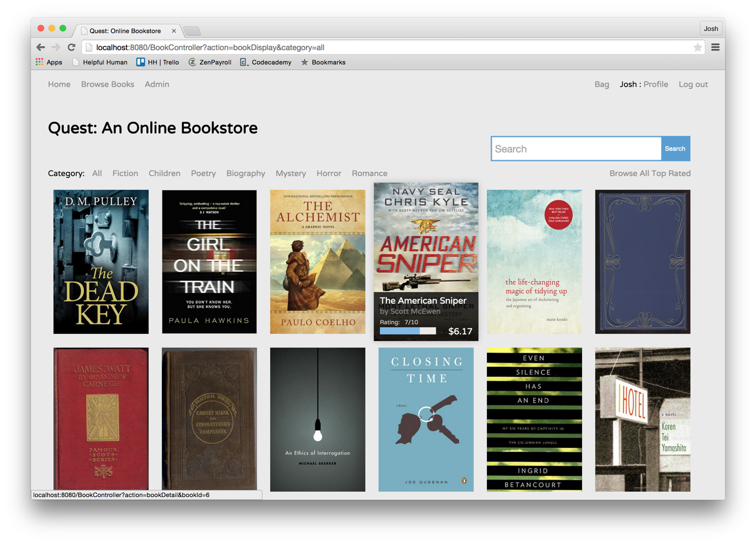Click the browser back arrow
The width and height of the screenshot is (756, 544).
coord(41,47)
